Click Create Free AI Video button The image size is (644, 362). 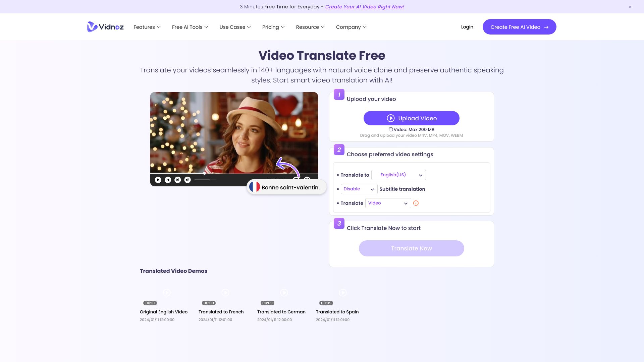point(519,26)
